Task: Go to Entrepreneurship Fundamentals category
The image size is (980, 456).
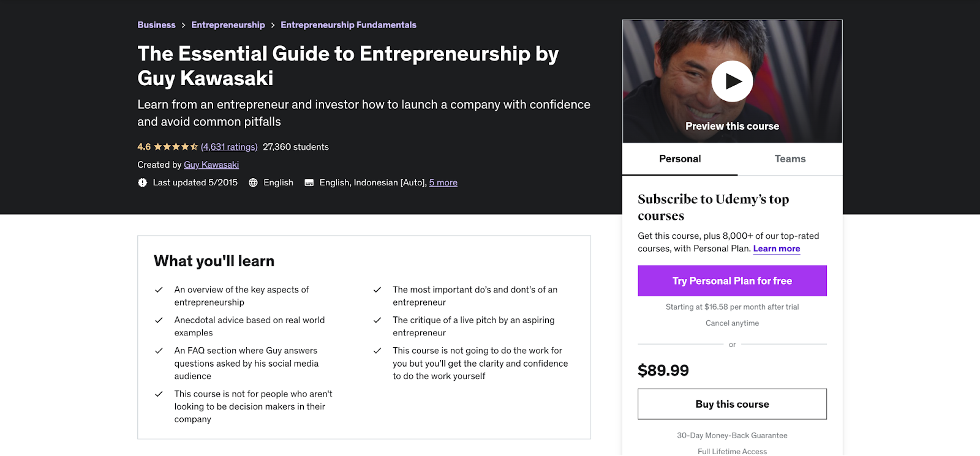Action: click(349, 25)
